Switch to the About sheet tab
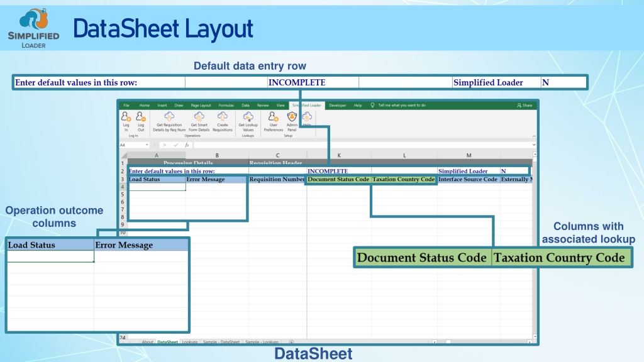The height and width of the screenshot is (362, 644). click(x=147, y=342)
